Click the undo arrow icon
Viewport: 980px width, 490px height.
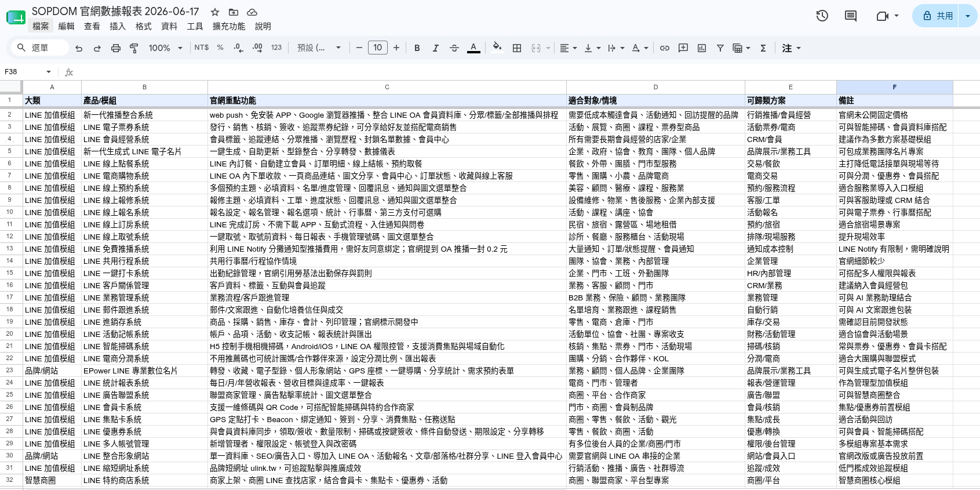[79, 48]
